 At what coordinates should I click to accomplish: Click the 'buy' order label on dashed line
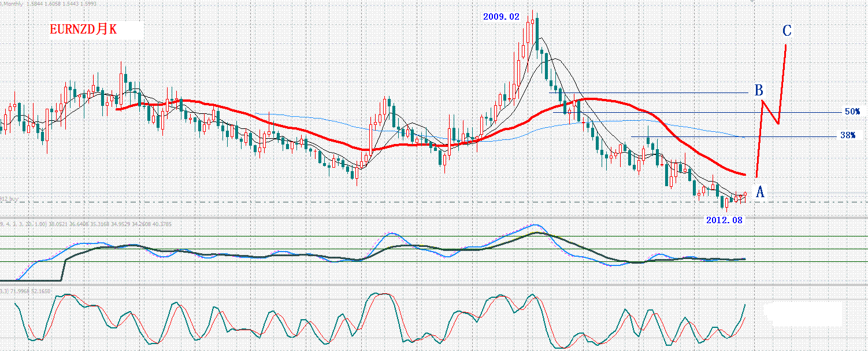click(9, 198)
